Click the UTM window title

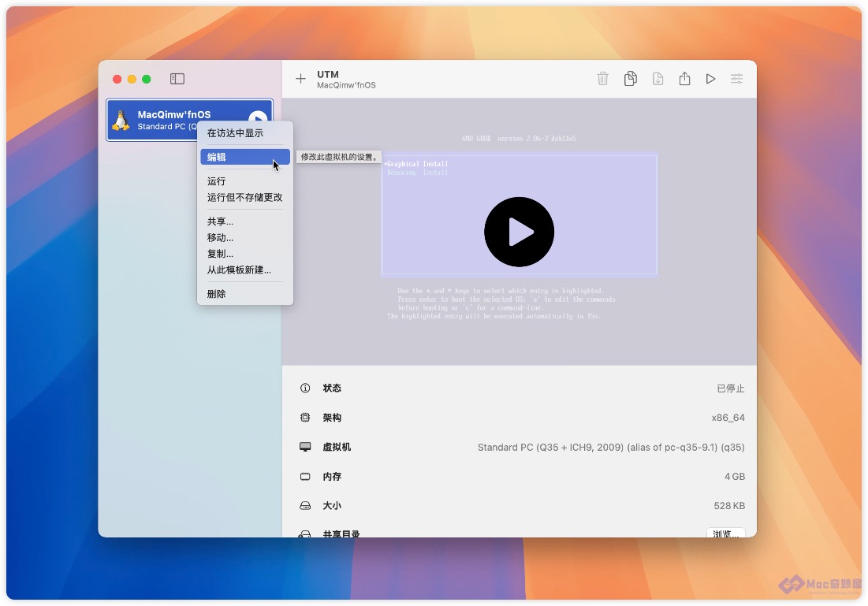tap(328, 74)
